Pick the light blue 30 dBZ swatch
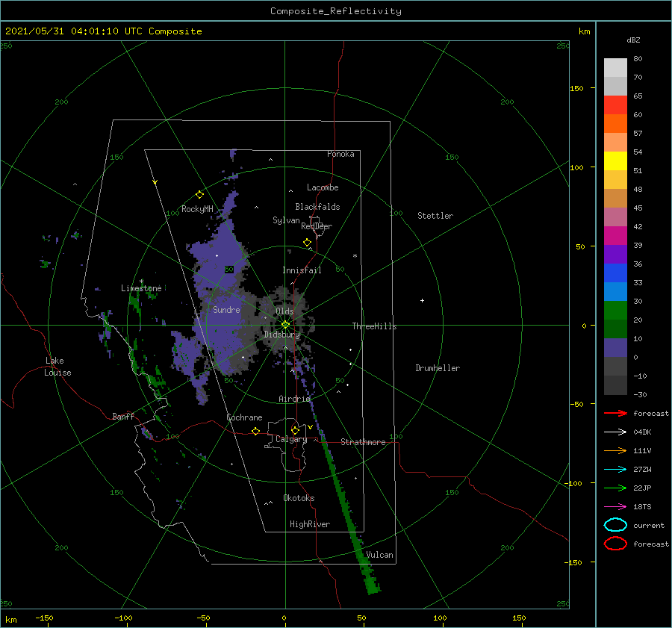 pyautogui.click(x=615, y=292)
